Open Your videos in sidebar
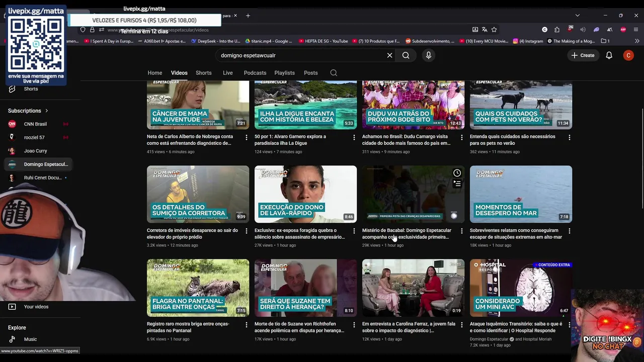Viewport: 644px width, 362px height. (36, 307)
